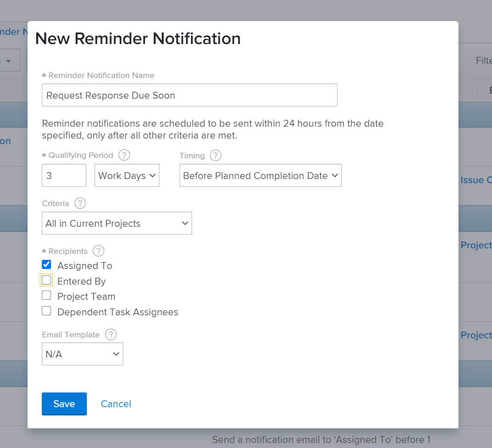
Task: Cancel creating the reminder notification
Action: [116, 404]
